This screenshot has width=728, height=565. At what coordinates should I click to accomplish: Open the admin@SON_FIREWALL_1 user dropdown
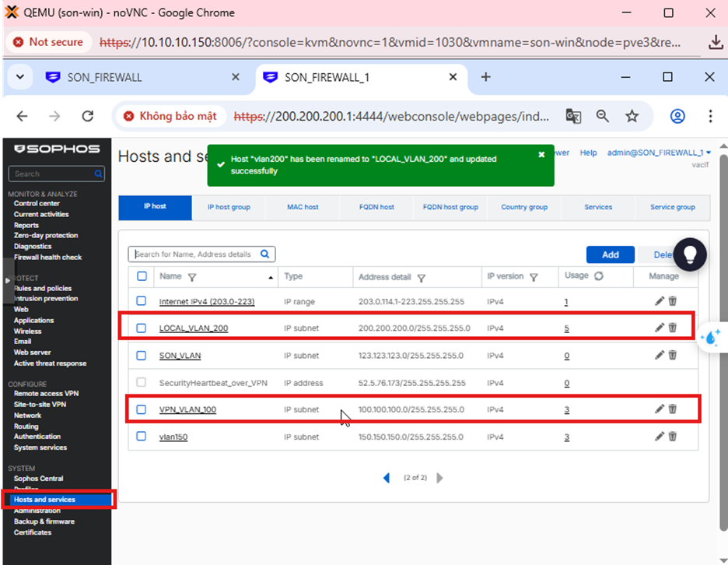tap(658, 153)
